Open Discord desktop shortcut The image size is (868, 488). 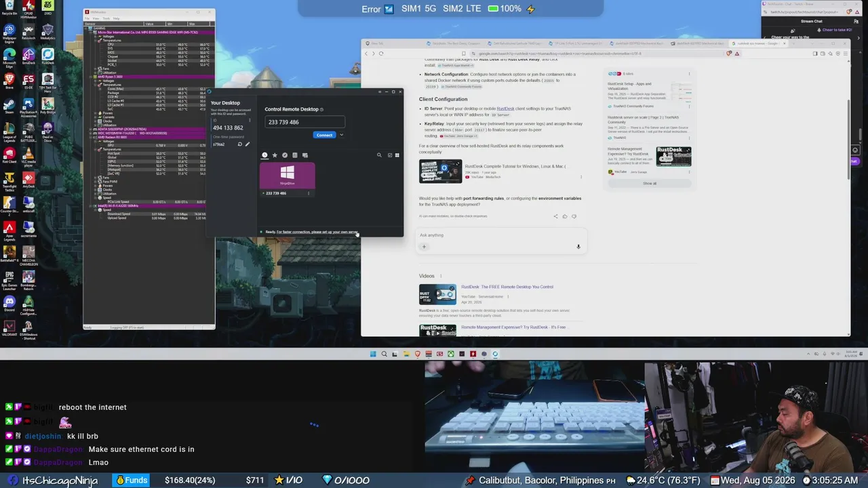click(9, 304)
